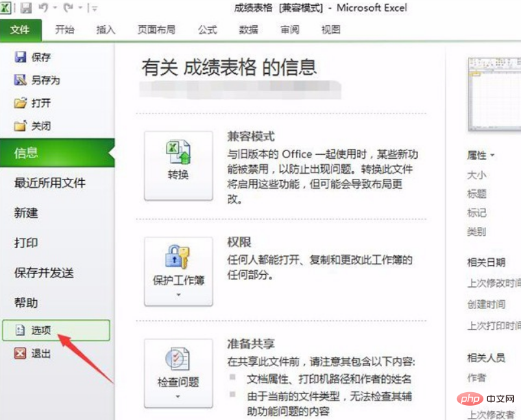Choose 关闭 in the backstage menu
Screen dimensions: 521x420
(x=42, y=126)
